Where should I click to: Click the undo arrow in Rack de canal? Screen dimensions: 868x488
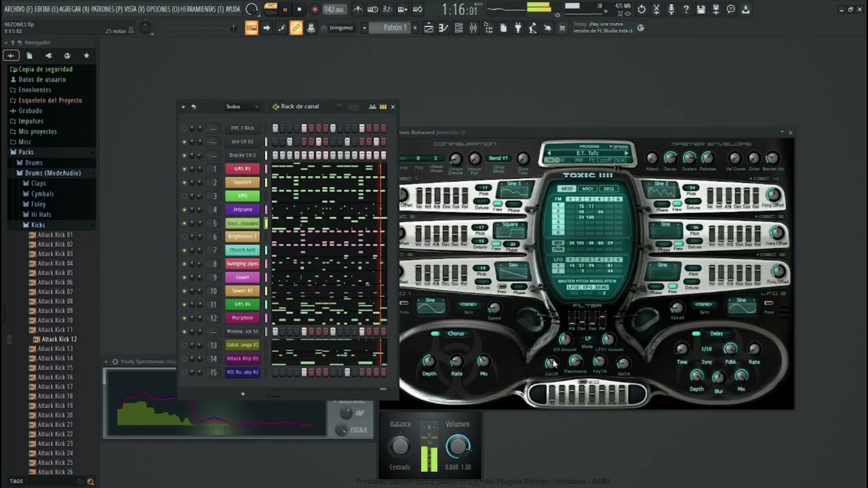(193, 106)
